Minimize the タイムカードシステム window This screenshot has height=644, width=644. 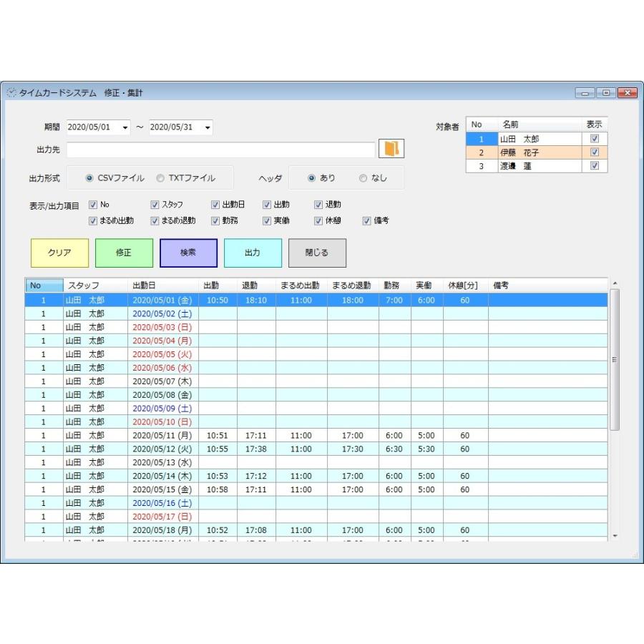585,93
